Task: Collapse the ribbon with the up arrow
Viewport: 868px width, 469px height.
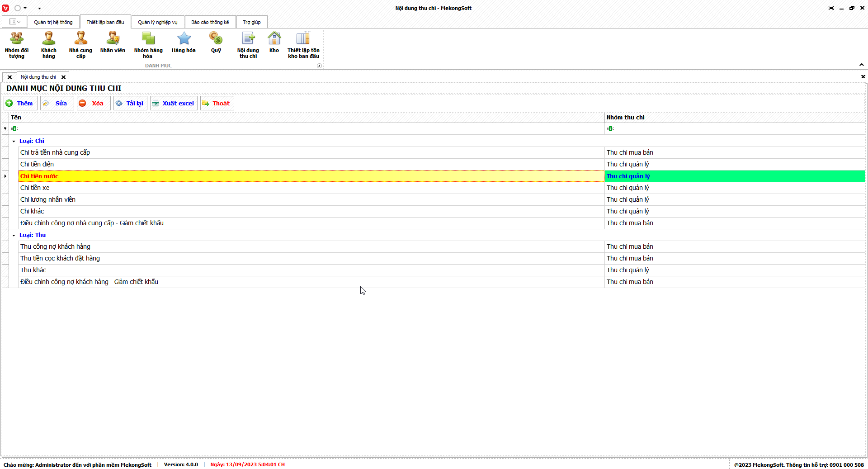Action: coord(862,65)
